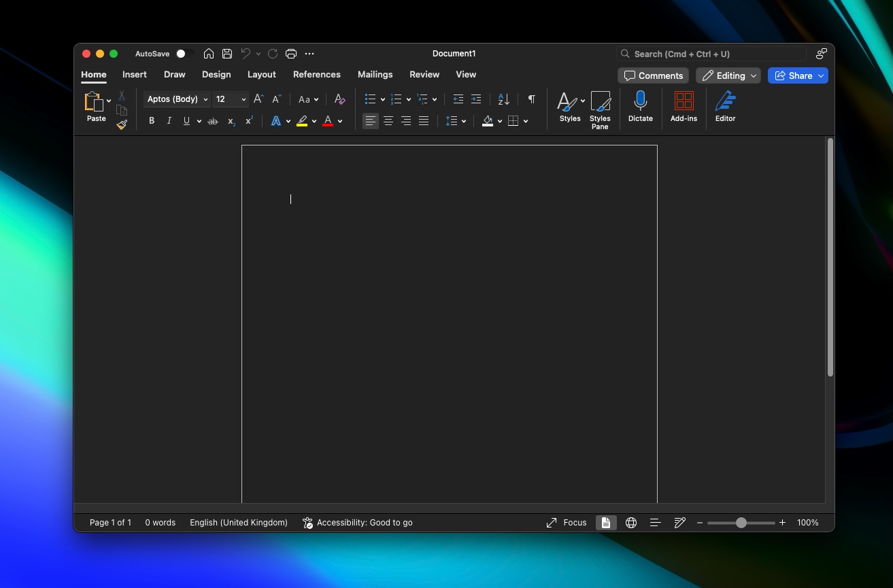
Task: Open the Styles Pane
Action: pos(601,107)
